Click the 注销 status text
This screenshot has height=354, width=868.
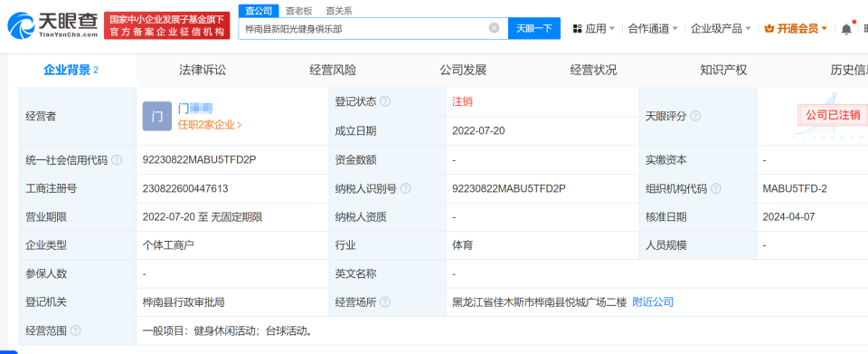pos(462,102)
